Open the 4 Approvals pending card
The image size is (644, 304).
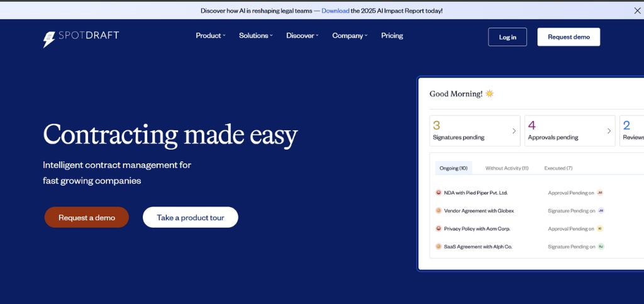570,131
